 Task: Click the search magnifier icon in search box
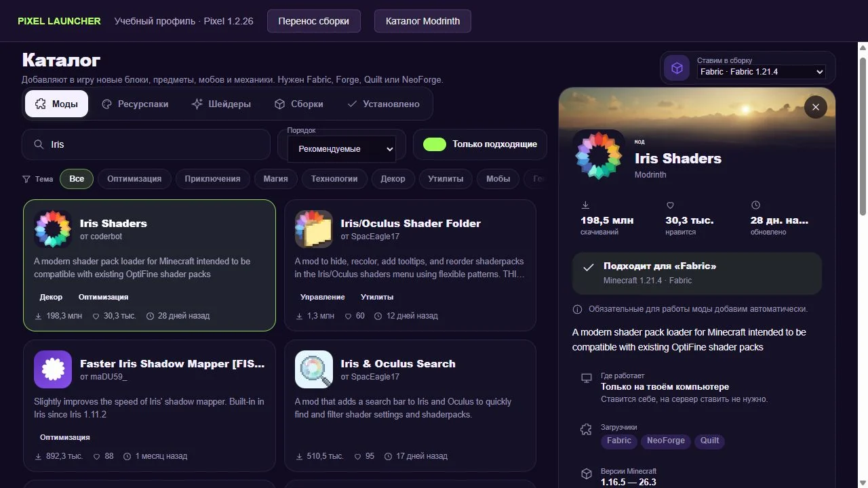(x=39, y=144)
